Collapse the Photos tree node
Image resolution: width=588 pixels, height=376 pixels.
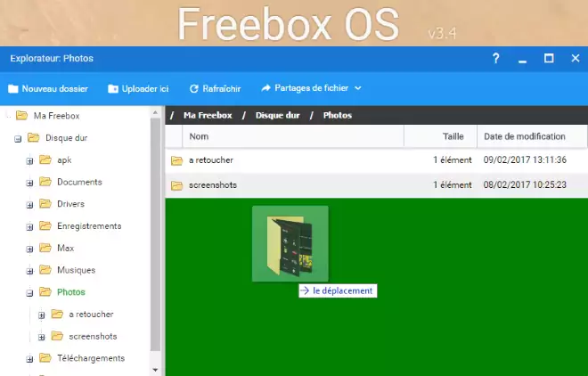[29, 293]
